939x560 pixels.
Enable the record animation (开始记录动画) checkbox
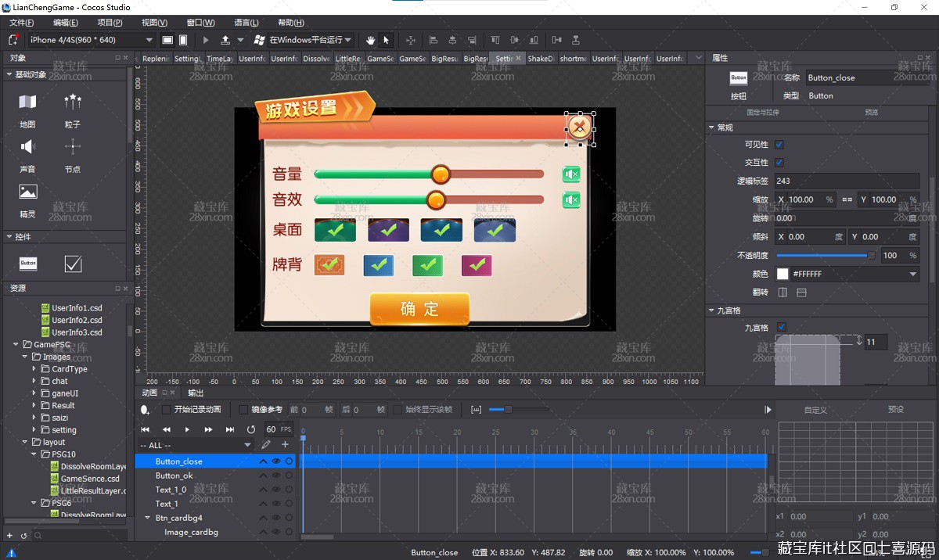pyautogui.click(x=166, y=410)
